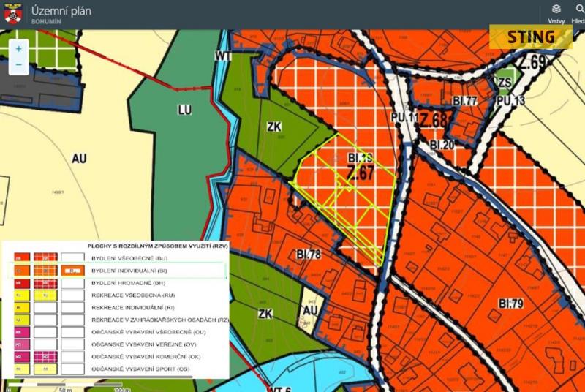
Task: Select the ZK label next to zone Z.67
Action: point(273,127)
